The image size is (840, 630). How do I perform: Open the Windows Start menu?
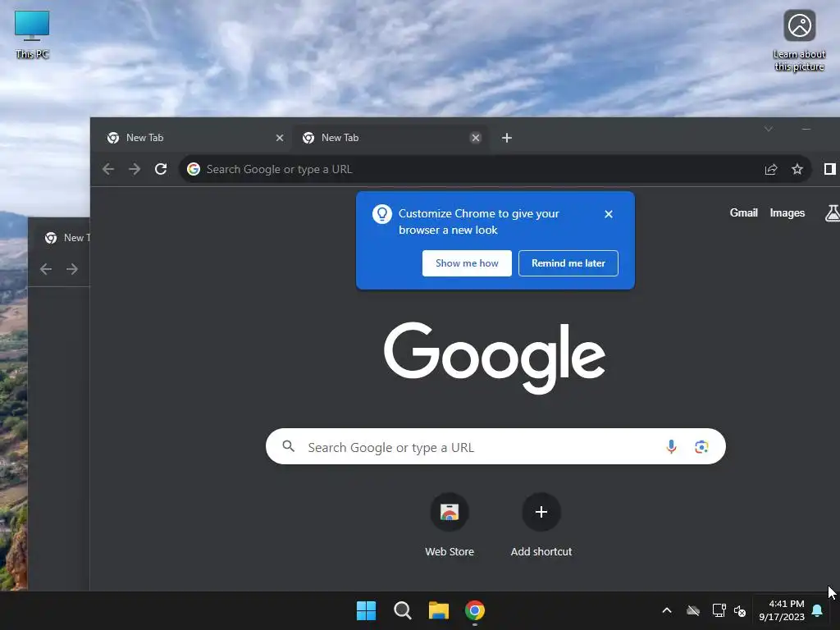(367, 610)
